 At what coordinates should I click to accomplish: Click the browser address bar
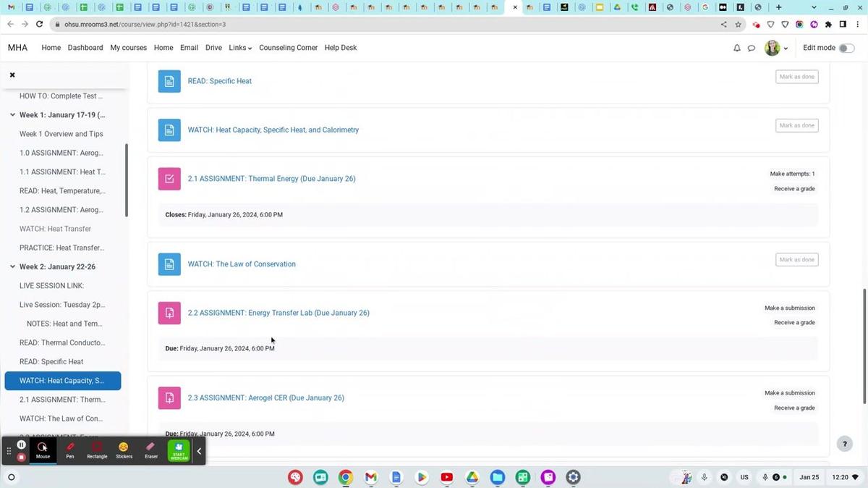pyautogui.click(x=362, y=24)
